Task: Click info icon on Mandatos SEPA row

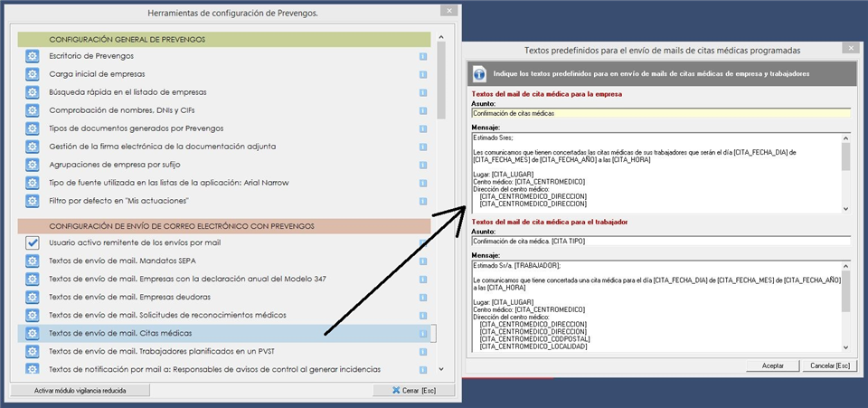Action: 423,261
